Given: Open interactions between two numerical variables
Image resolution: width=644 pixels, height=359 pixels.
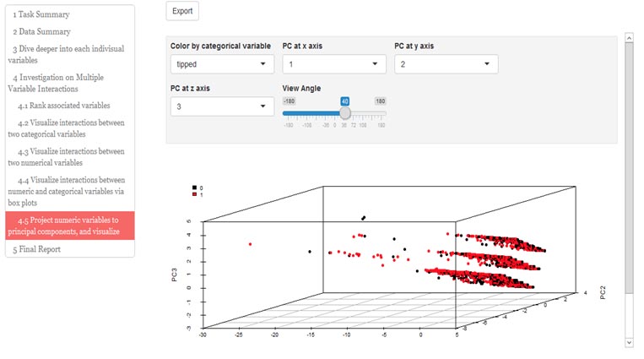Looking at the screenshot, I should tap(71, 157).
